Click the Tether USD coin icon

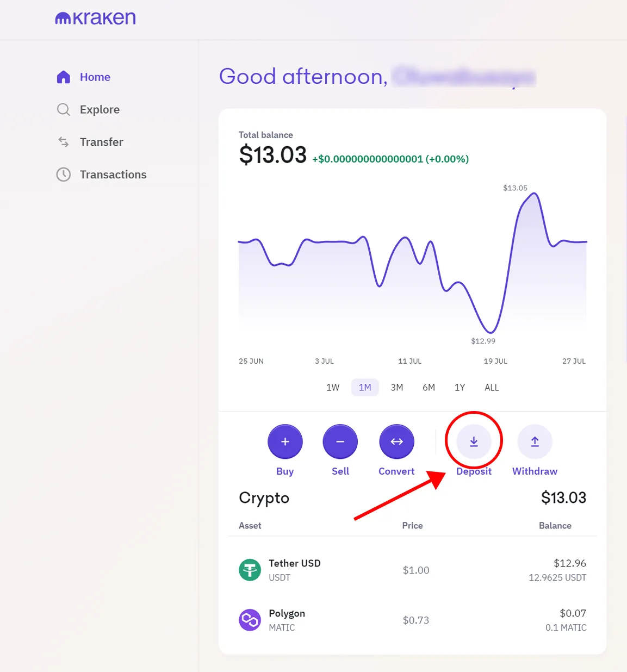click(250, 570)
